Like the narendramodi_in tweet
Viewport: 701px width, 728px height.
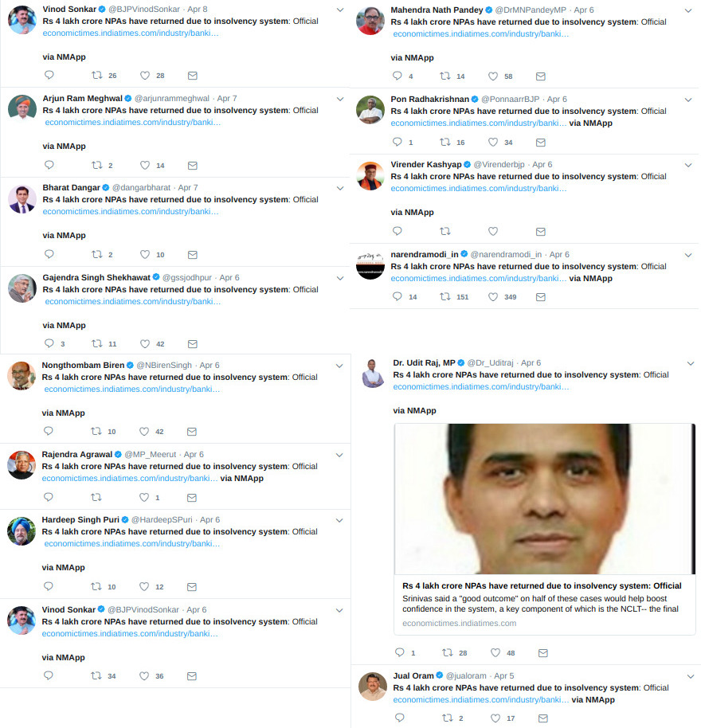[493, 296]
